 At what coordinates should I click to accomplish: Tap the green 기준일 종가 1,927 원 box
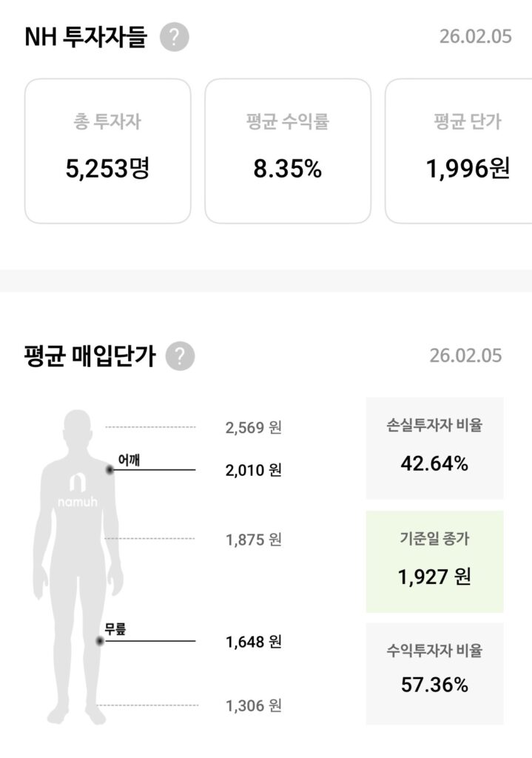434,561
